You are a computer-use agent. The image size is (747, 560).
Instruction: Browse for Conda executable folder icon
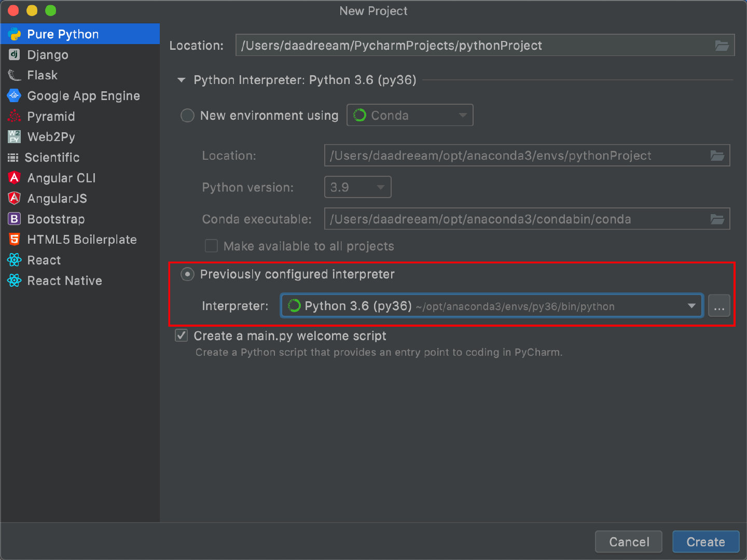[x=717, y=219]
